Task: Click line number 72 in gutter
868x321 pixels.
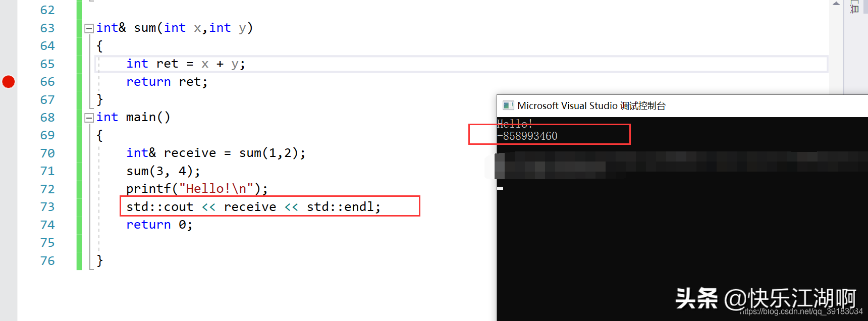Action: click(x=47, y=189)
